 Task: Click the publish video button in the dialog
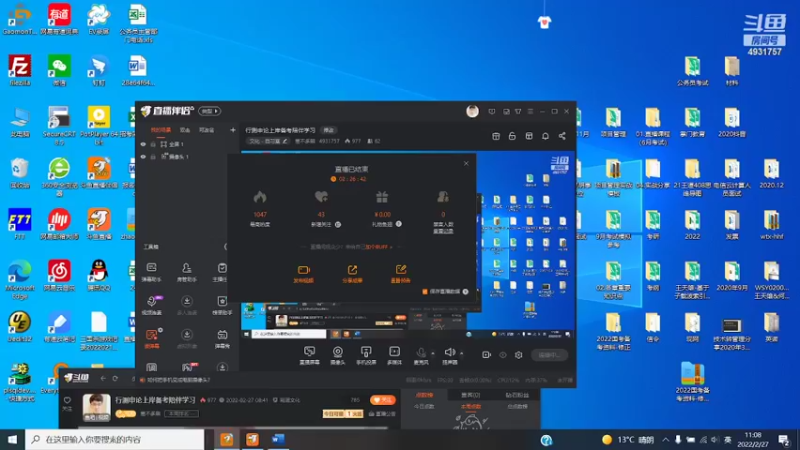pyautogui.click(x=304, y=274)
